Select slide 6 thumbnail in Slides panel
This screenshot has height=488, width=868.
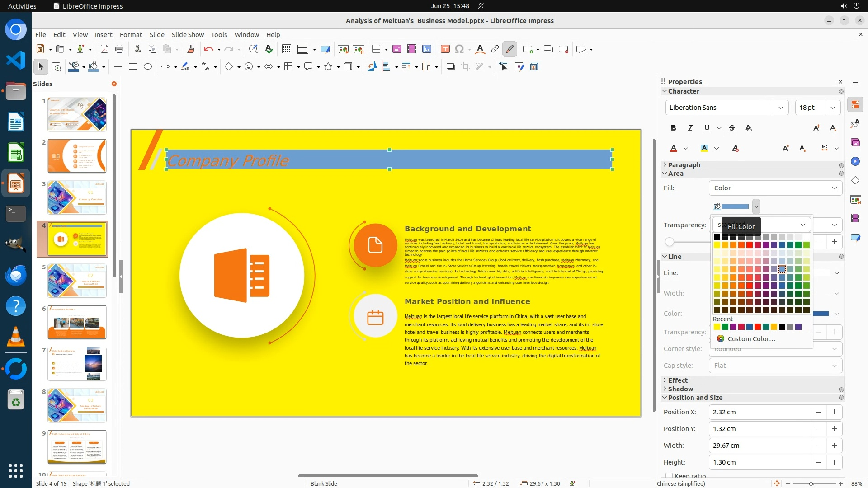tap(77, 322)
